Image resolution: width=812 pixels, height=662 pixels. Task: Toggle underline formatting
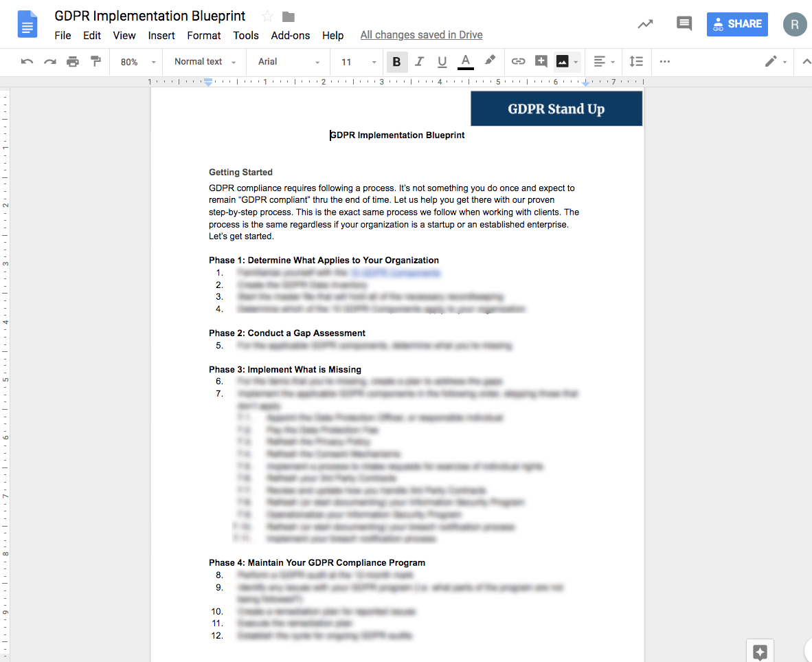tap(442, 62)
